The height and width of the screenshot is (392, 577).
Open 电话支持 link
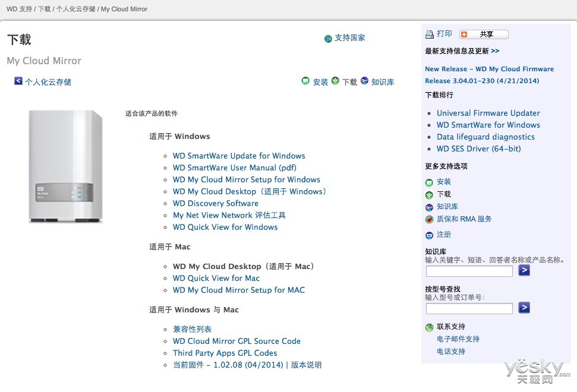[451, 352]
